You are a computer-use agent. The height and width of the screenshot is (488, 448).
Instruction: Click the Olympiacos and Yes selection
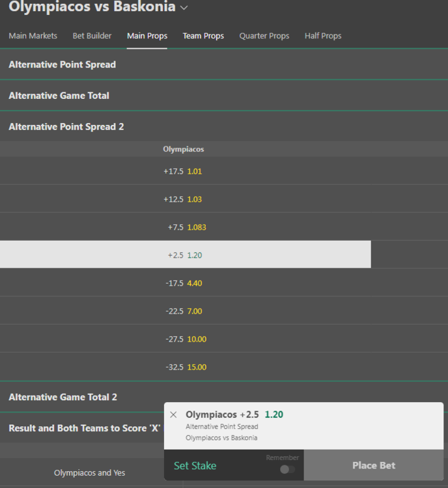pyautogui.click(x=90, y=472)
